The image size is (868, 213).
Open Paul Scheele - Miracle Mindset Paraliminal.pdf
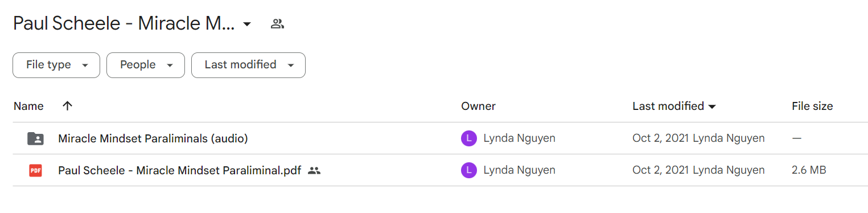(x=179, y=170)
